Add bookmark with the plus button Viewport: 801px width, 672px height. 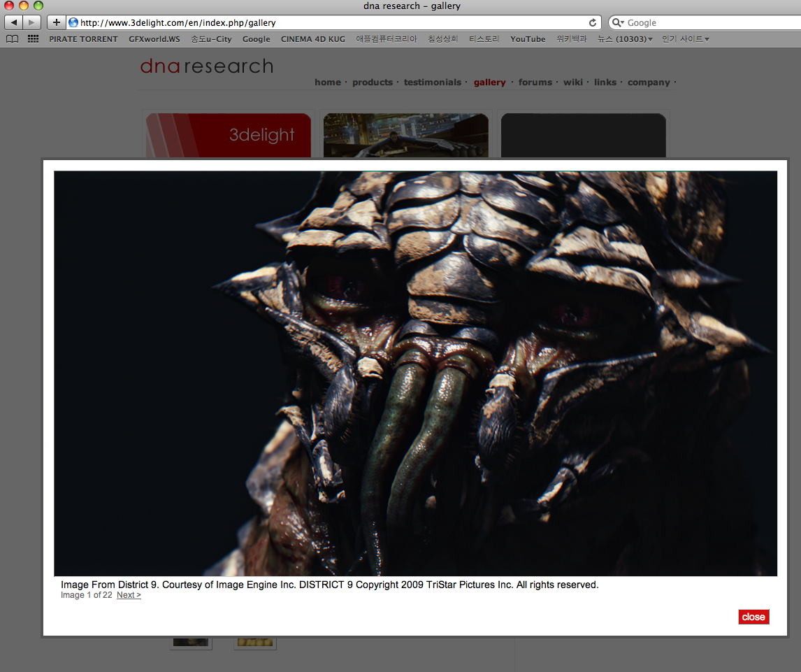[56, 22]
